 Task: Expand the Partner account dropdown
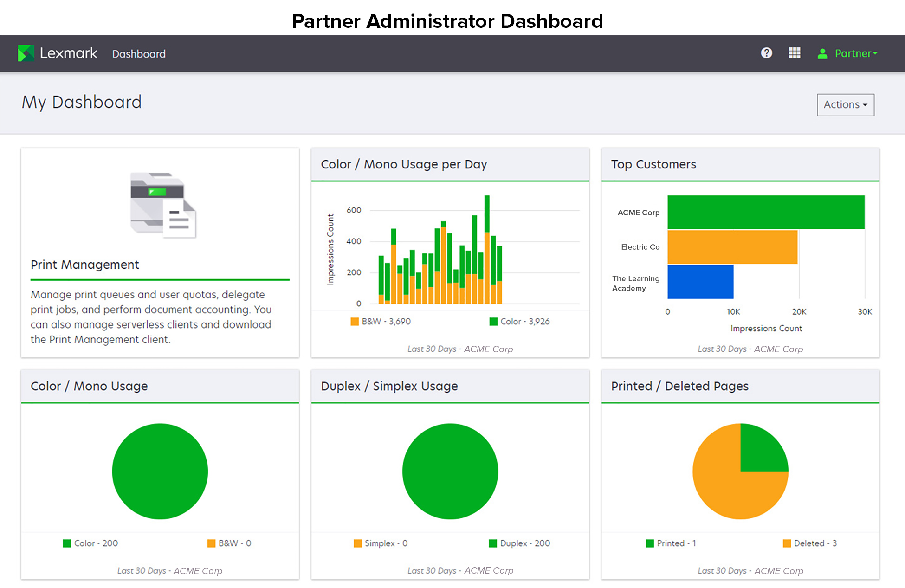(853, 53)
